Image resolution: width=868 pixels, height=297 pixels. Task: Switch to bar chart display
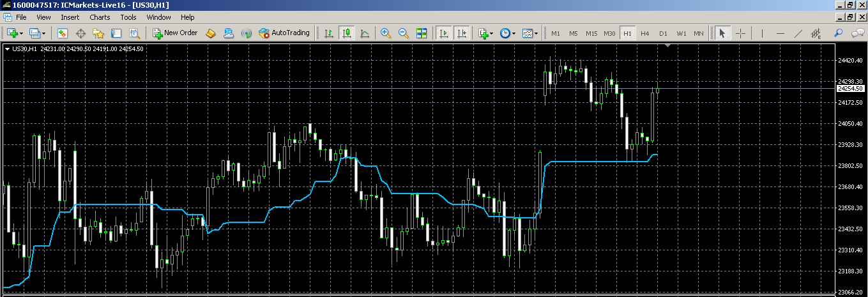[328, 33]
